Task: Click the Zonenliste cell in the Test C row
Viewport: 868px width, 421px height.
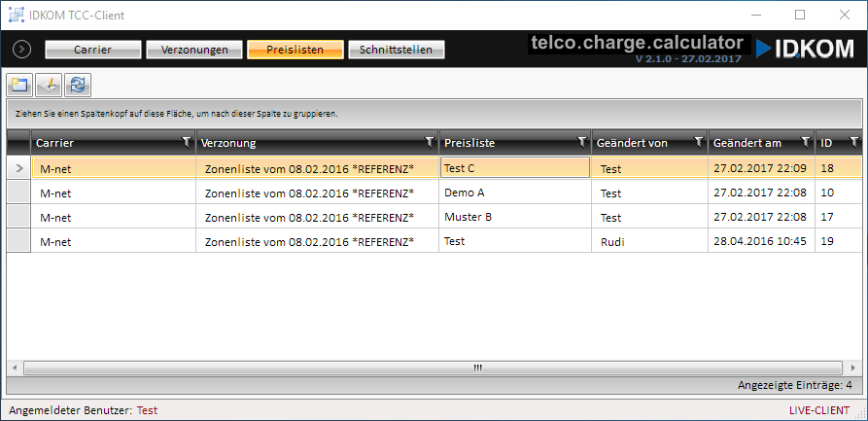Action: pyautogui.click(x=318, y=168)
